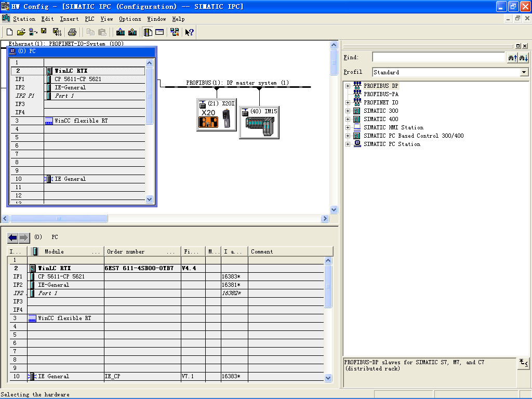Screen dimensions: 532x399
Task: Close the hardware catalog pane
Action: click(525, 46)
